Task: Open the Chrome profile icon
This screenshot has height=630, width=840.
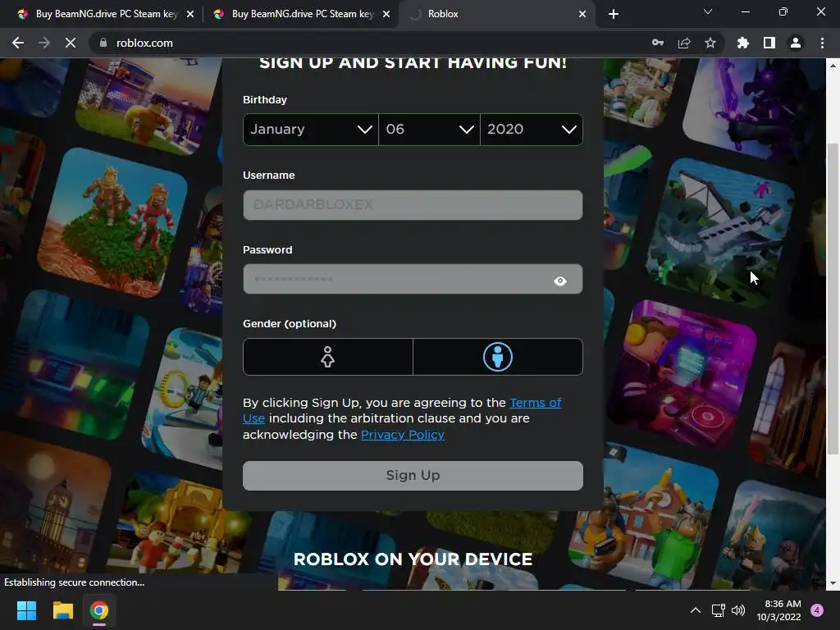Action: coord(796,43)
